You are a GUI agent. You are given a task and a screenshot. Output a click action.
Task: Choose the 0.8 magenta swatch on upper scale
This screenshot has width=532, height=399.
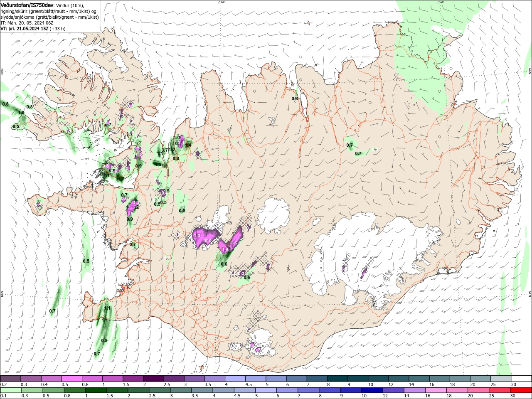pos(92,379)
